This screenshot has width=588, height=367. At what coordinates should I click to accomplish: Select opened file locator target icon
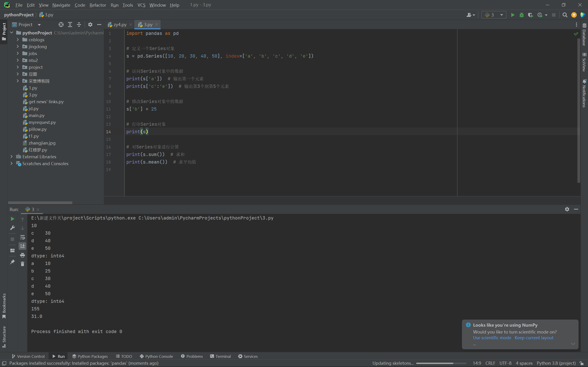[61, 25]
